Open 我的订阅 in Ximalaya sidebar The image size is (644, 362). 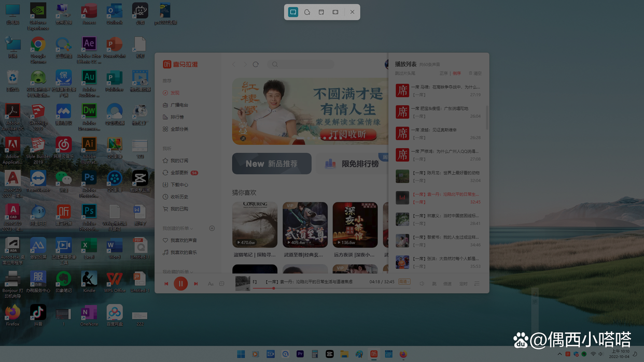coord(176,161)
